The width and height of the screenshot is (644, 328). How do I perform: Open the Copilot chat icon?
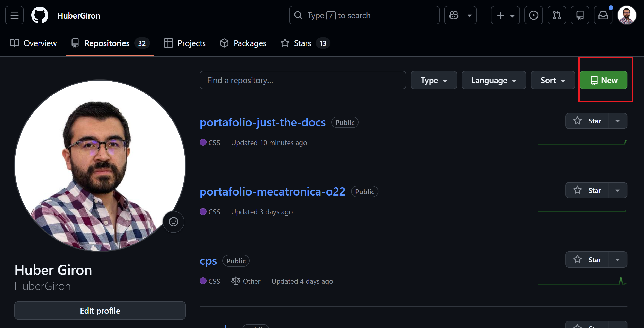coord(453,15)
